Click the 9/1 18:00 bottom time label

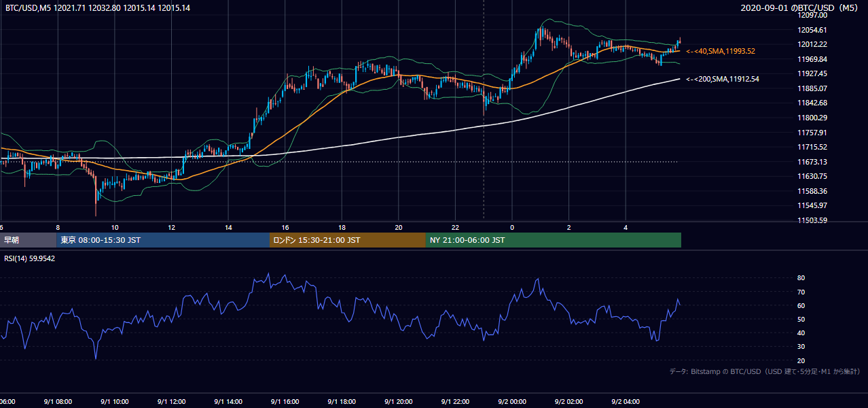pyautogui.click(x=342, y=401)
